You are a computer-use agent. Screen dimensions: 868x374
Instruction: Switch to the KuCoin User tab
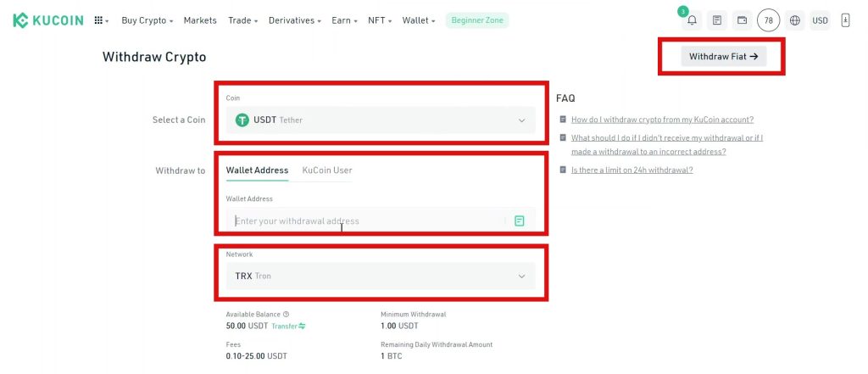[x=327, y=170]
